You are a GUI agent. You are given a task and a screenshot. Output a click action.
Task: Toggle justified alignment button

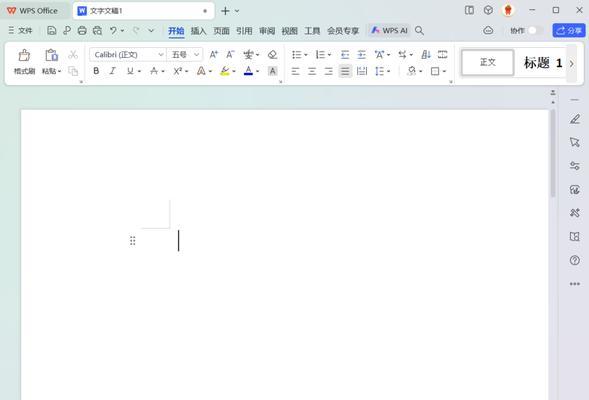345,71
